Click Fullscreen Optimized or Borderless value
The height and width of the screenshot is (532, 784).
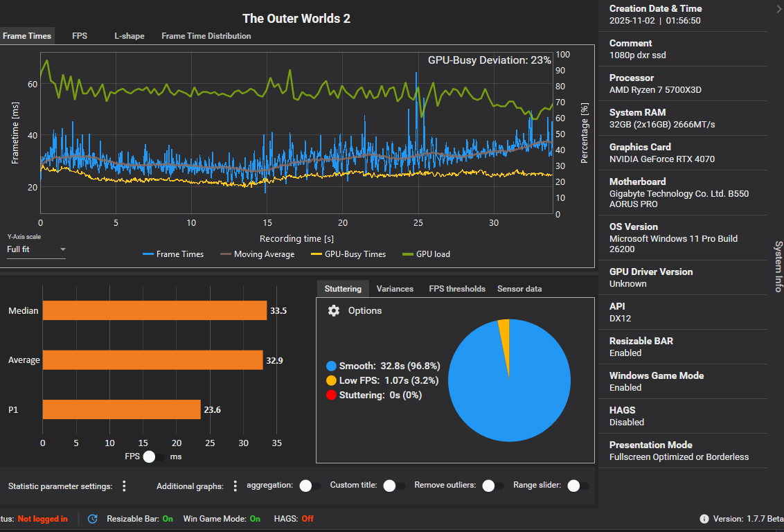point(679,457)
